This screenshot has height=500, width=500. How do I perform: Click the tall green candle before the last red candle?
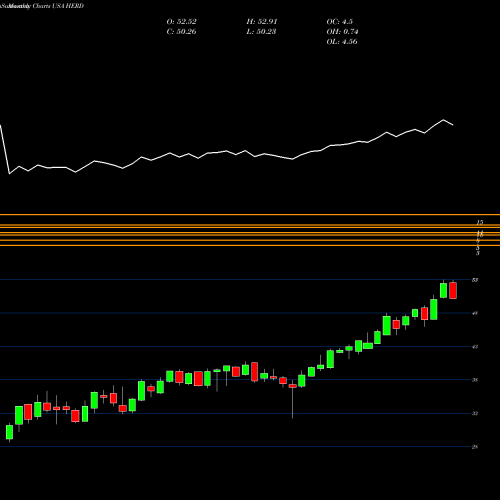point(443,290)
